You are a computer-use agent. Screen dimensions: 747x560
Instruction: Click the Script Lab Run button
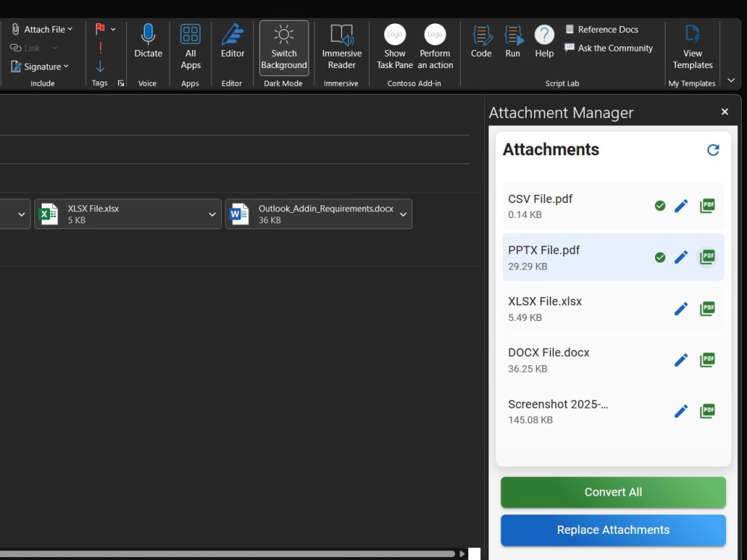(x=512, y=41)
